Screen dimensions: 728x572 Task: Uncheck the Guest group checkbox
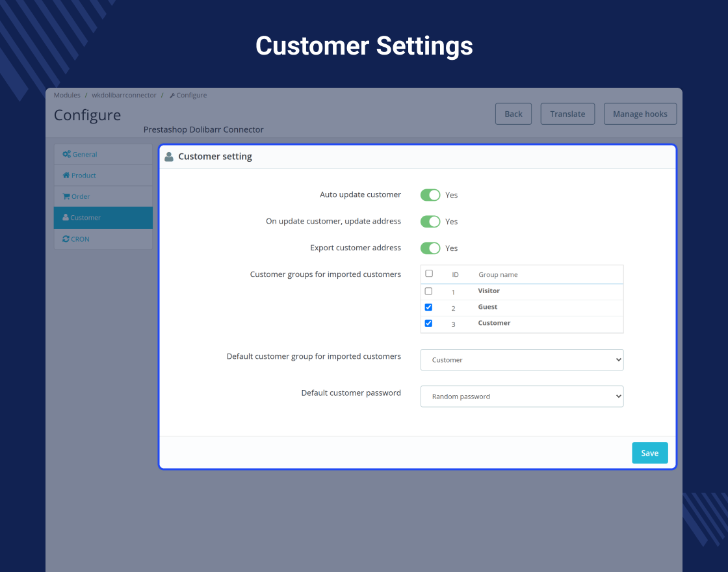[x=428, y=307]
